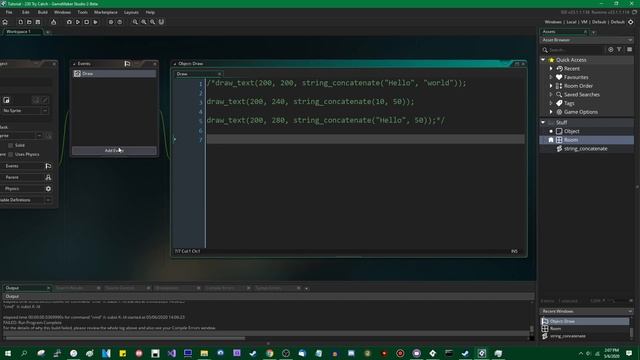The image size is (640, 360).
Task: Collapse the Quick Access section
Action: click(543, 60)
